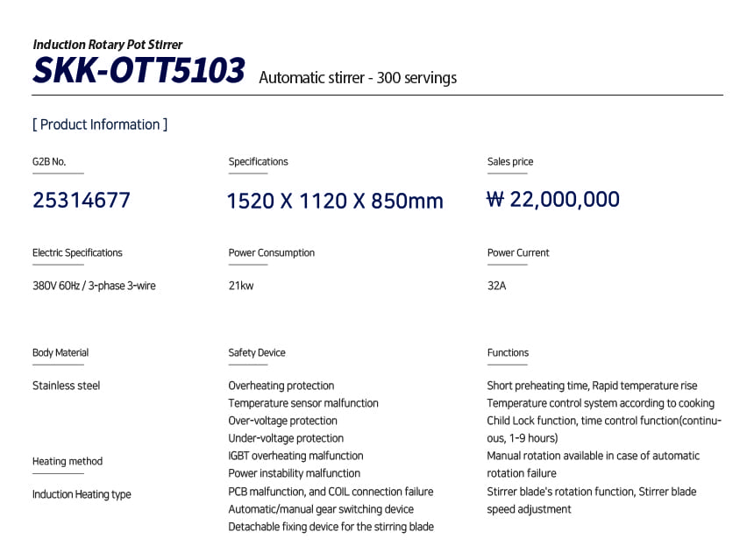The image size is (754, 560).
Task: Click the 380V 60Hz 3-phase 3-wire value
Action: point(94,286)
